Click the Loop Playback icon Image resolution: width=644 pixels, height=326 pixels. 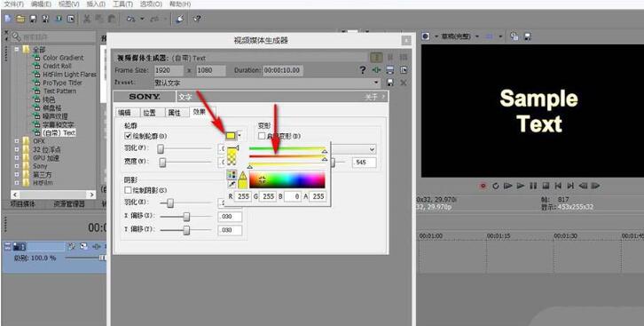(496, 186)
